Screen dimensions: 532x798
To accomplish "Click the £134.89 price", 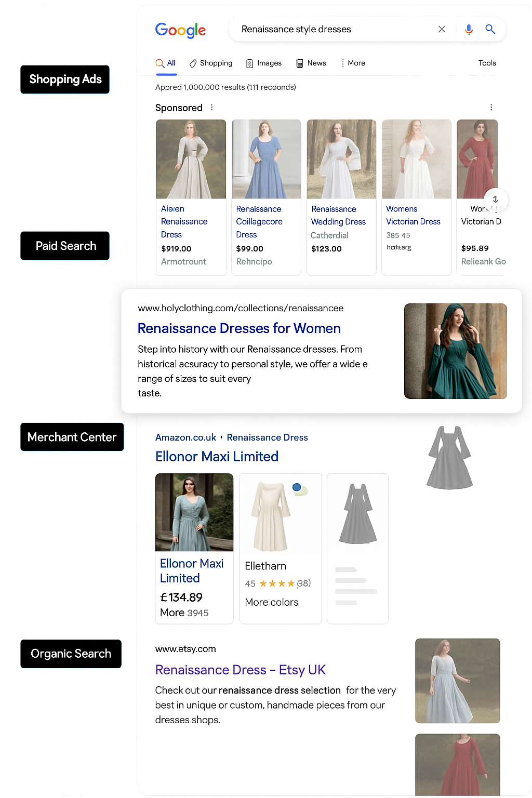I will tap(181, 597).
